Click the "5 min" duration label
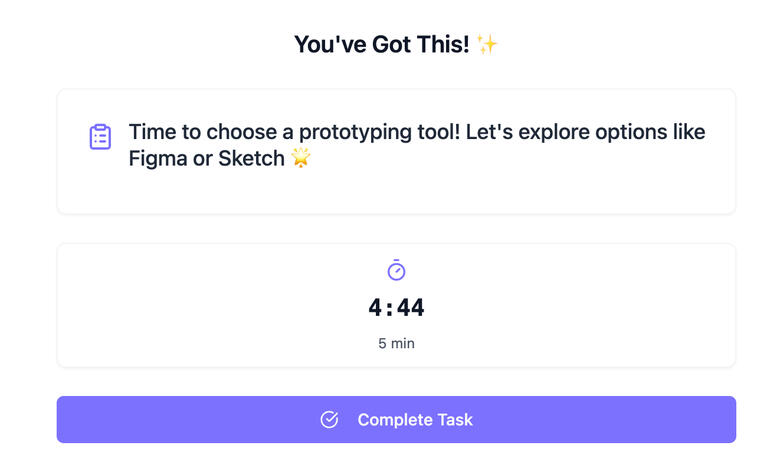This screenshot has width=780, height=462. [x=396, y=343]
